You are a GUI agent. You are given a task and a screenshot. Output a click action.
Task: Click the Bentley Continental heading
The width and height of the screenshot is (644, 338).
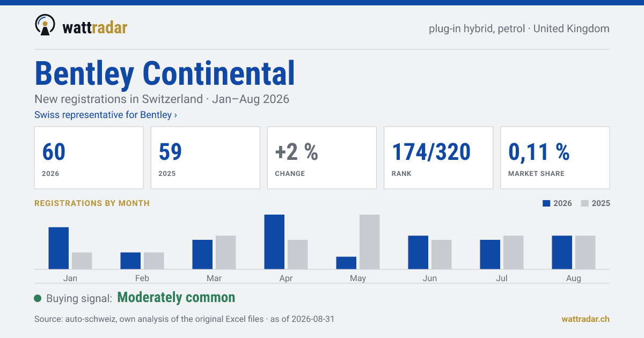click(x=165, y=74)
